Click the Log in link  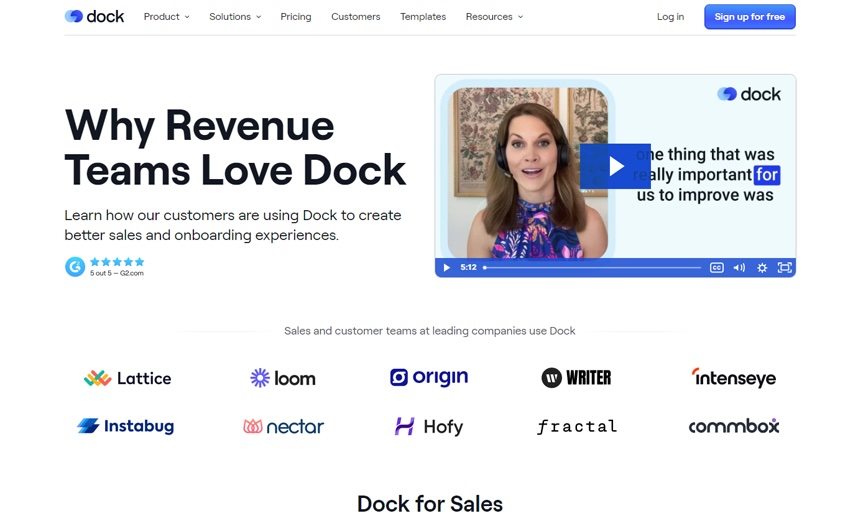click(x=670, y=17)
